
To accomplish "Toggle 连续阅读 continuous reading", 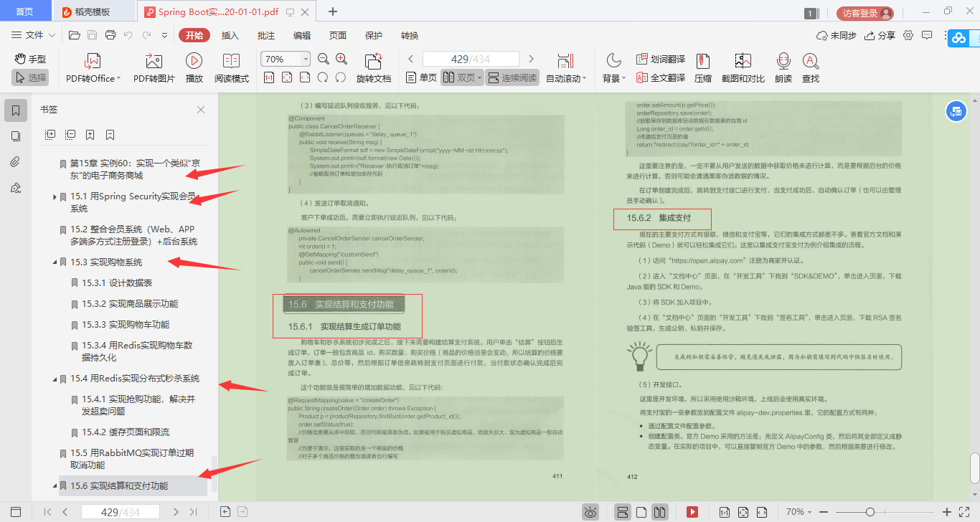I will [x=512, y=77].
